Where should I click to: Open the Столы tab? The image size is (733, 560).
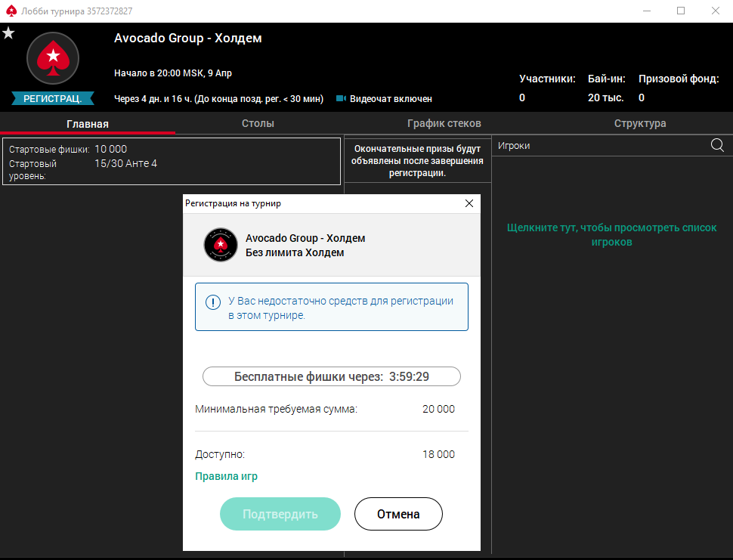(258, 123)
